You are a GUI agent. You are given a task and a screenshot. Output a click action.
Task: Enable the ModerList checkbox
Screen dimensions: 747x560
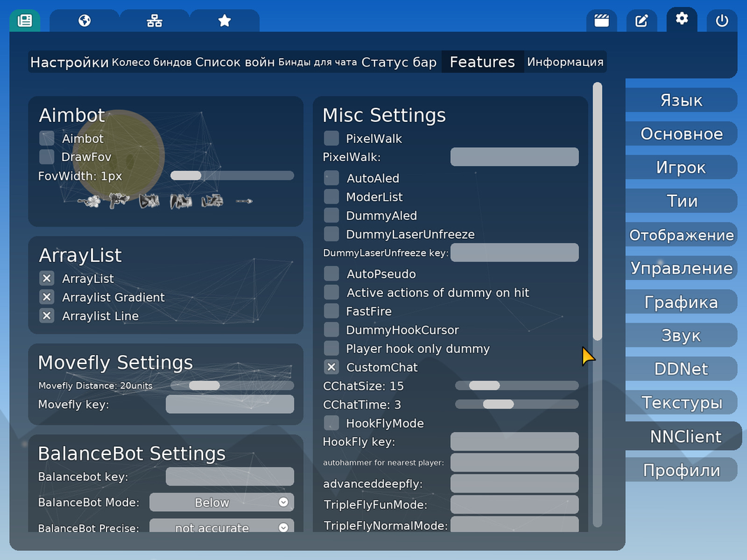(x=332, y=197)
